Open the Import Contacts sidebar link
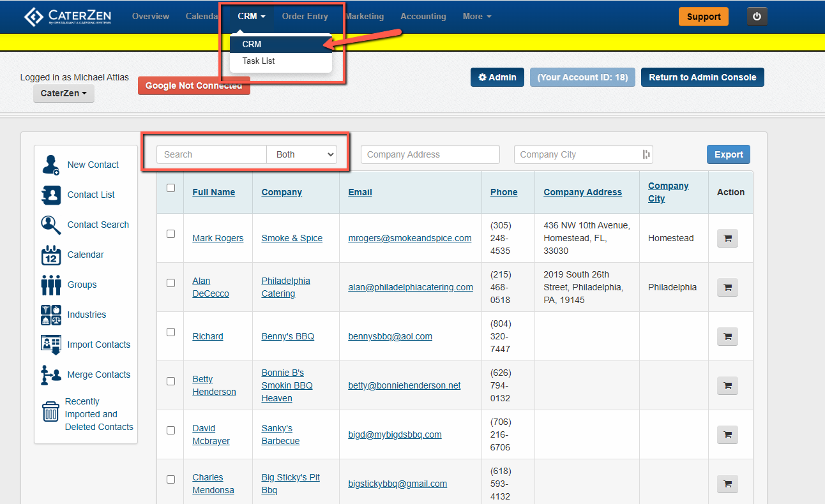 pyautogui.click(x=99, y=345)
